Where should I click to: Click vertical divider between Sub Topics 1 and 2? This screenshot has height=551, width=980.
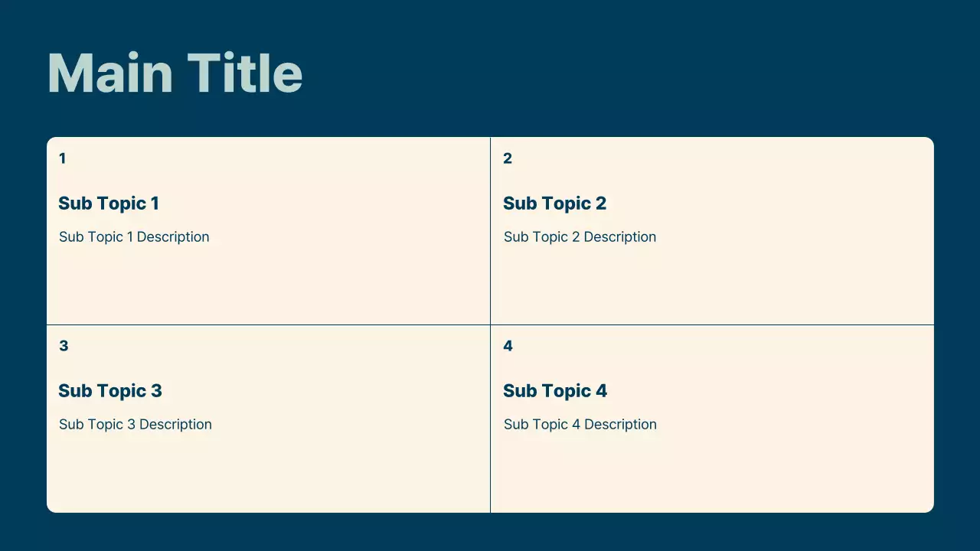coord(490,230)
